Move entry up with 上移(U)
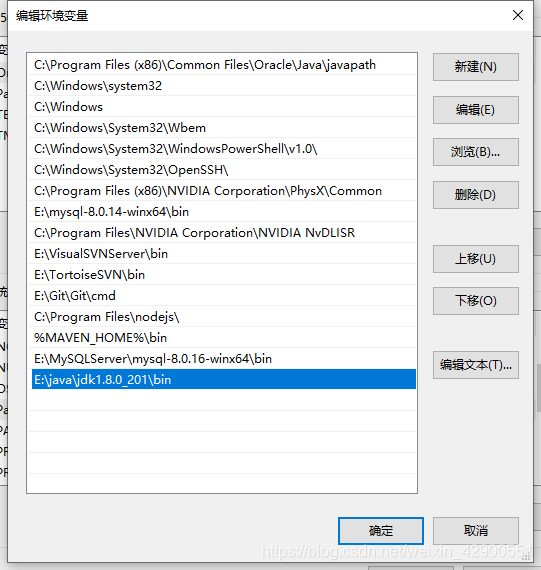 [x=476, y=259]
